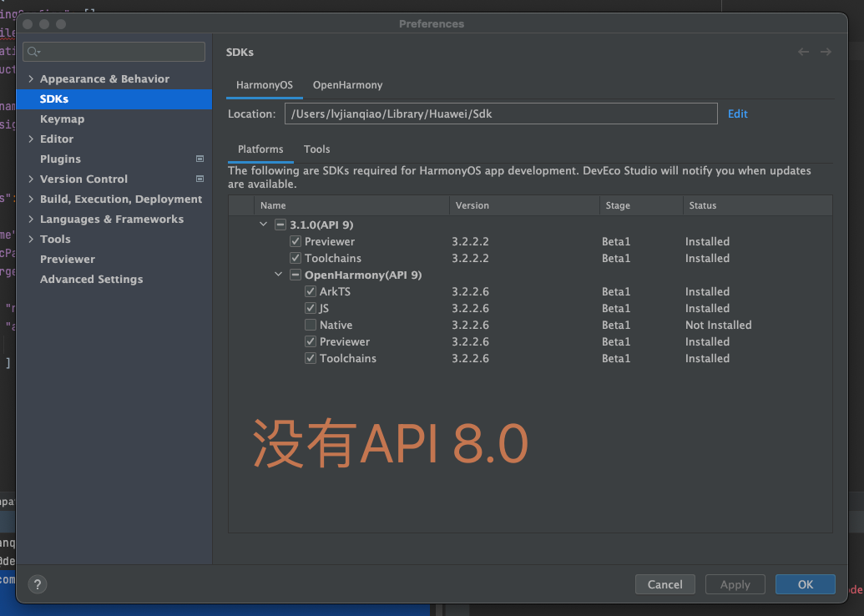Click the search magnifier icon in Preferences

(x=33, y=52)
